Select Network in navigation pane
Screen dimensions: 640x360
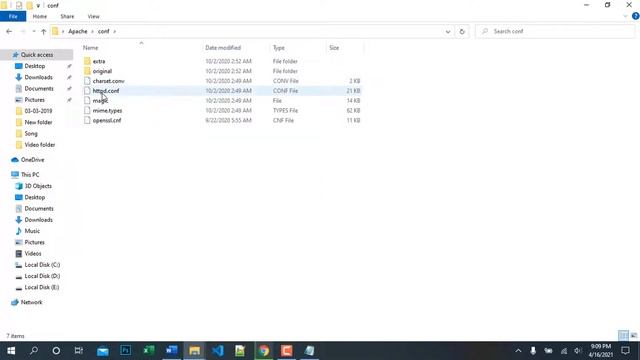tap(31, 302)
